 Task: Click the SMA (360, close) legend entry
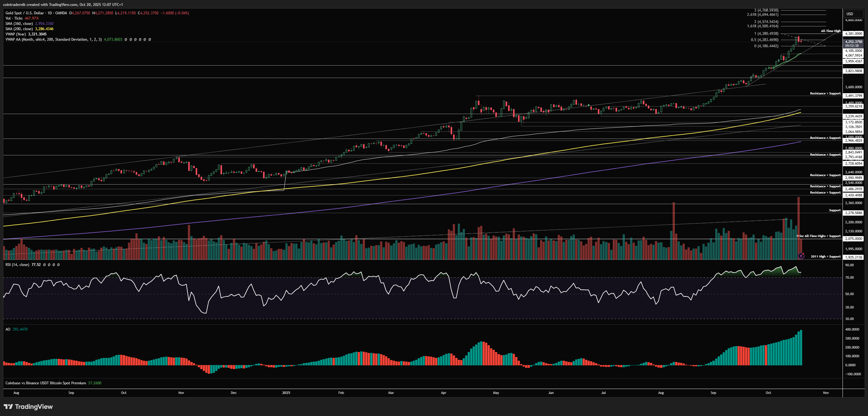pyautogui.click(x=19, y=24)
